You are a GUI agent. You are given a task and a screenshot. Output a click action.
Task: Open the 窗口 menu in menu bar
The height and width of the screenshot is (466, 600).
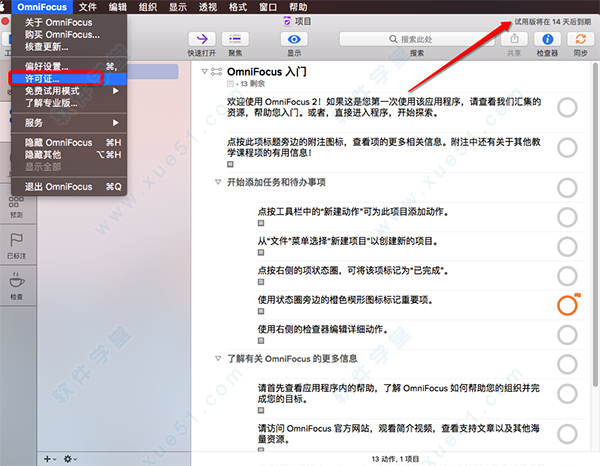(x=268, y=7)
